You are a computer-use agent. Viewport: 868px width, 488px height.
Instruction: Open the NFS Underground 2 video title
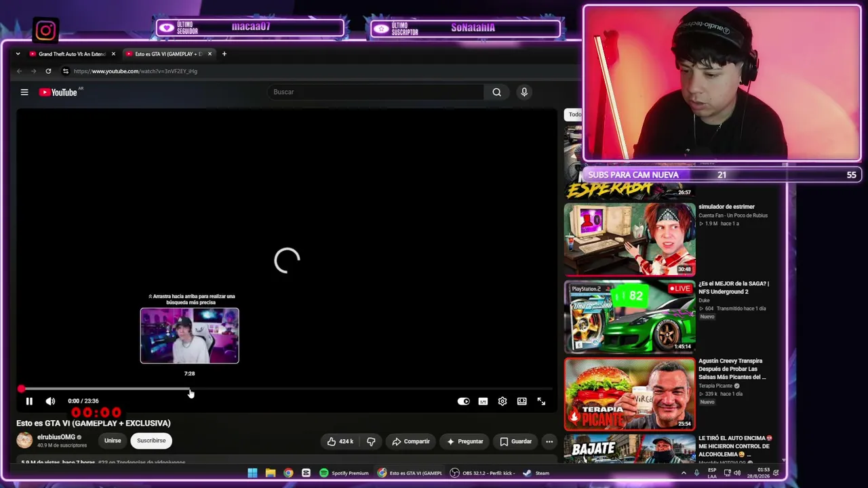(x=734, y=287)
